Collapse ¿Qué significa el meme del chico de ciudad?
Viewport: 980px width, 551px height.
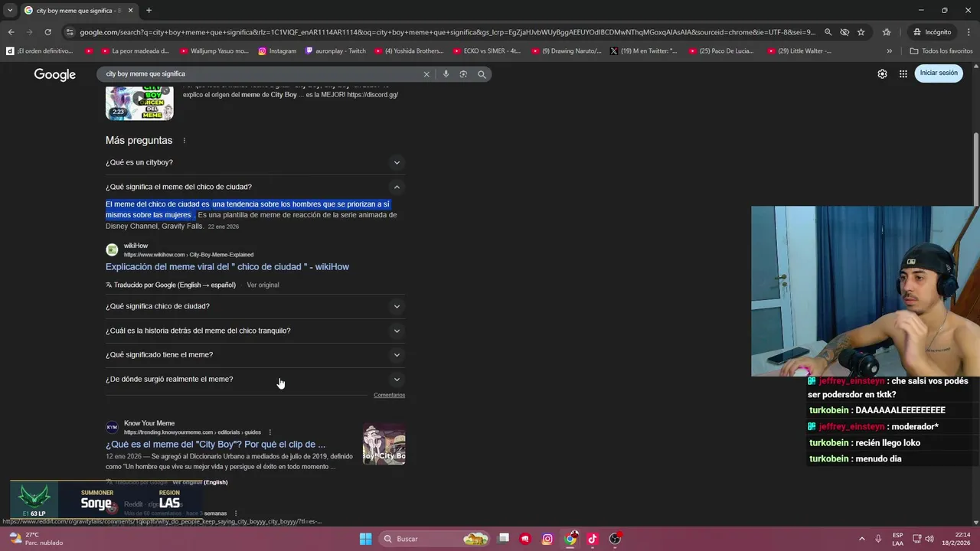255,187
